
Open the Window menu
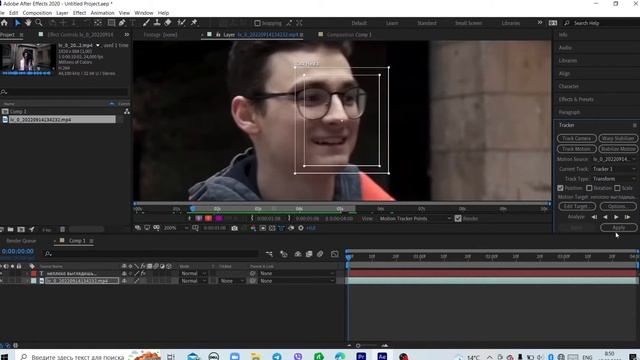(144, 13)
